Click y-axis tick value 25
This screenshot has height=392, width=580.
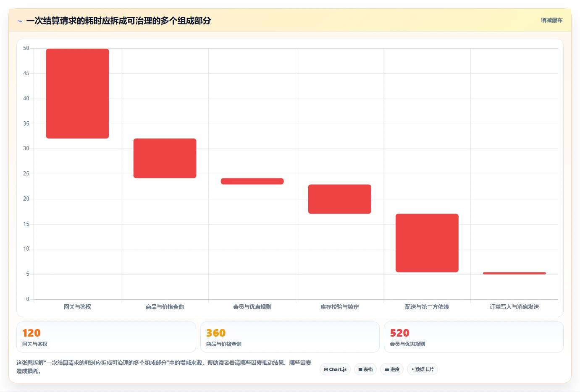[26, 173]
